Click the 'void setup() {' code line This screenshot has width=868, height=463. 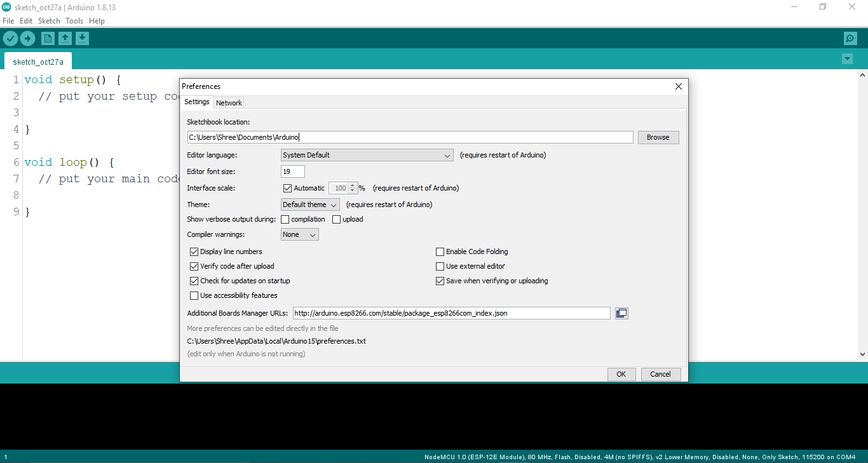(x=72, y=80)
